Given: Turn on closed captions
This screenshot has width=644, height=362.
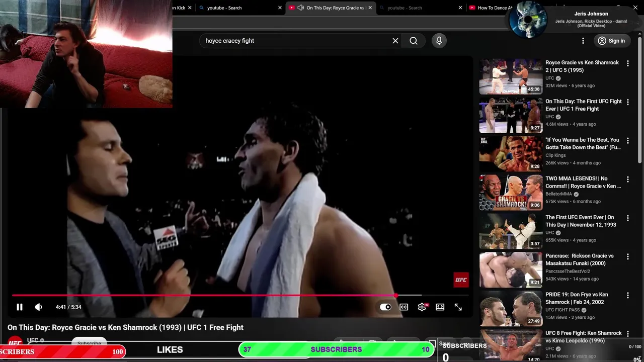Looking at the screenshot, I should coord(404,307).
